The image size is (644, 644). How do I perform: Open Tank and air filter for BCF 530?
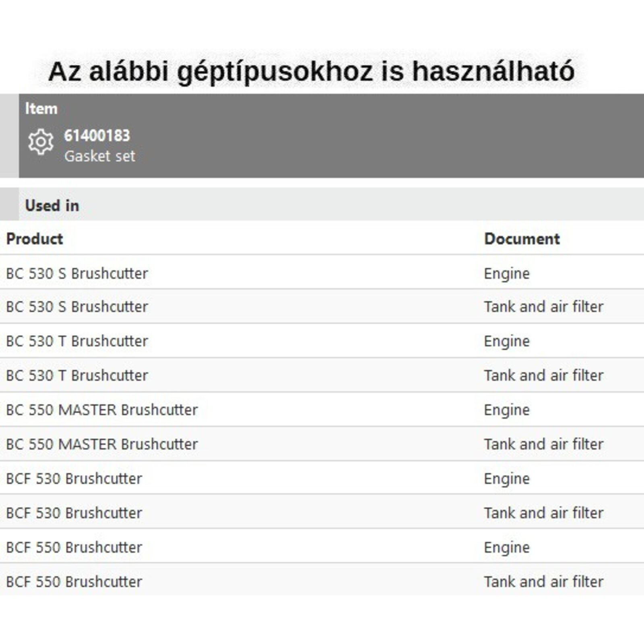pos(543,513)
